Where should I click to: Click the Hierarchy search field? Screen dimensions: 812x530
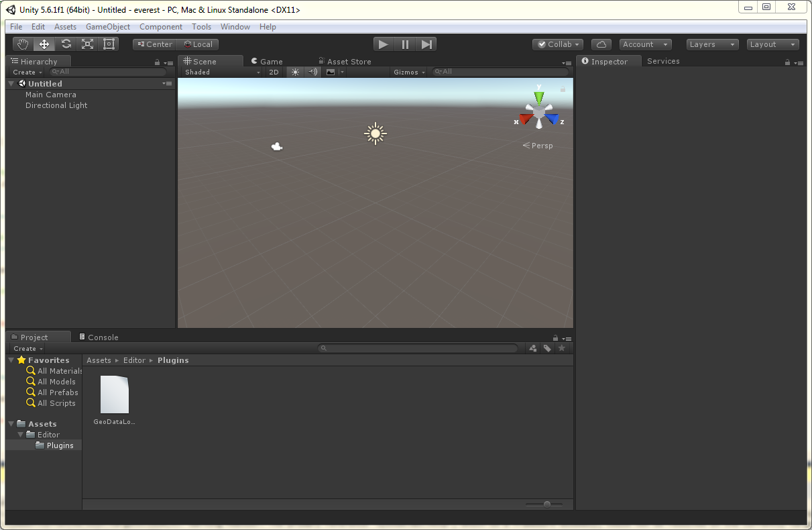(108, 72)
